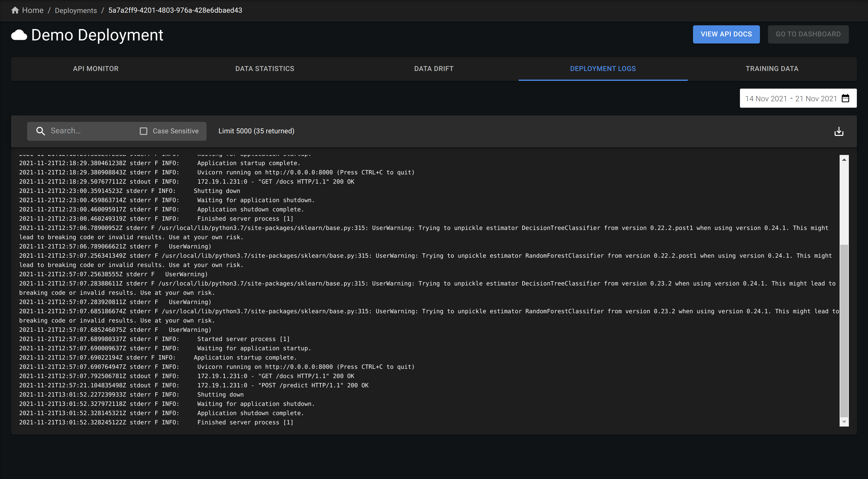Click the search magnifier icon
The image size is (868, 479).
click(x=40, y=131)
